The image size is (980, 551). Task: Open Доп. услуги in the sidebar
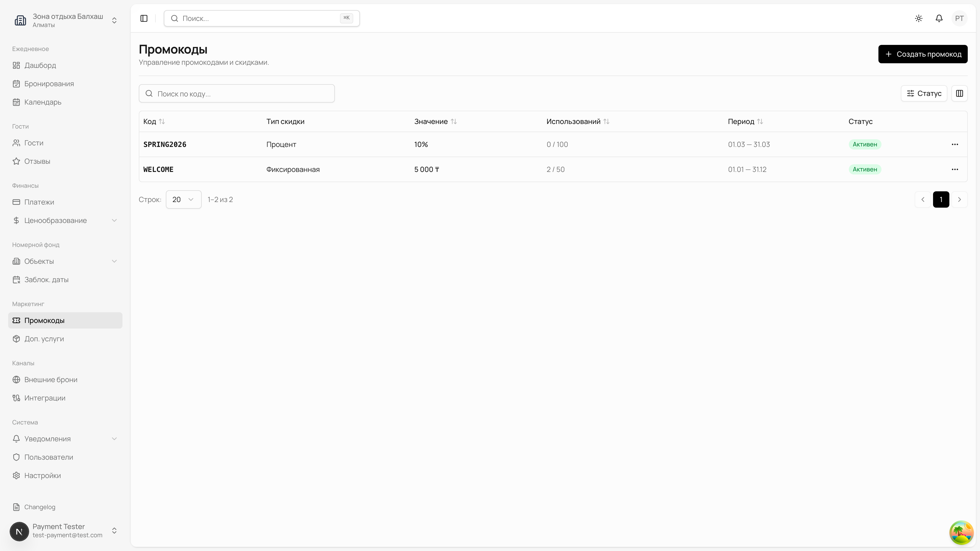[x=44, y=339]
